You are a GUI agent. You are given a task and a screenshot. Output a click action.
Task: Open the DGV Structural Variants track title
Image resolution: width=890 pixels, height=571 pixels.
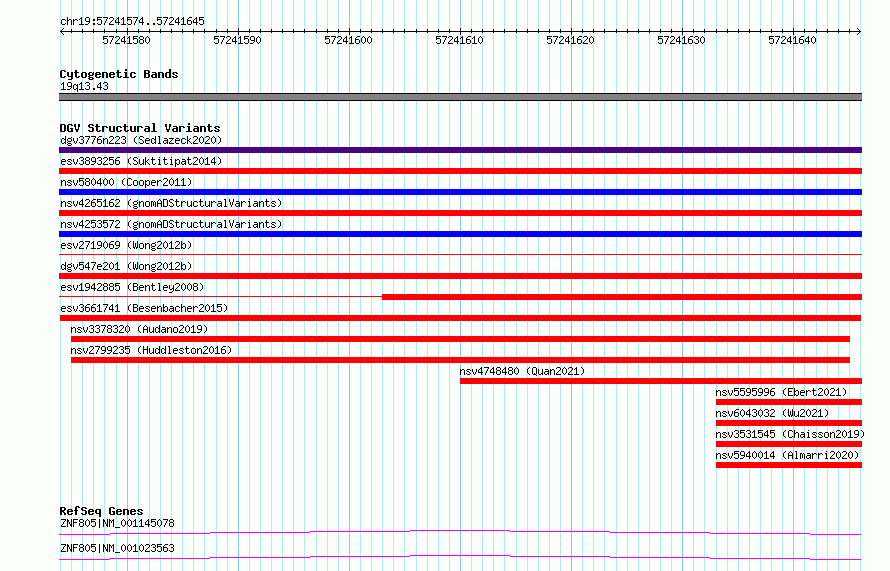(140, 128)
